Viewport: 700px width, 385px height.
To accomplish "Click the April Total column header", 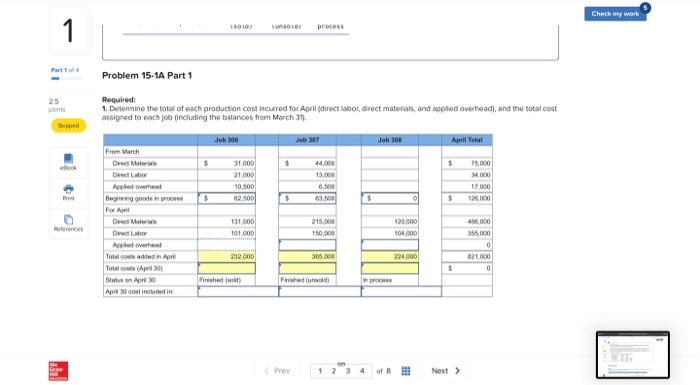I will click(467, 140).
